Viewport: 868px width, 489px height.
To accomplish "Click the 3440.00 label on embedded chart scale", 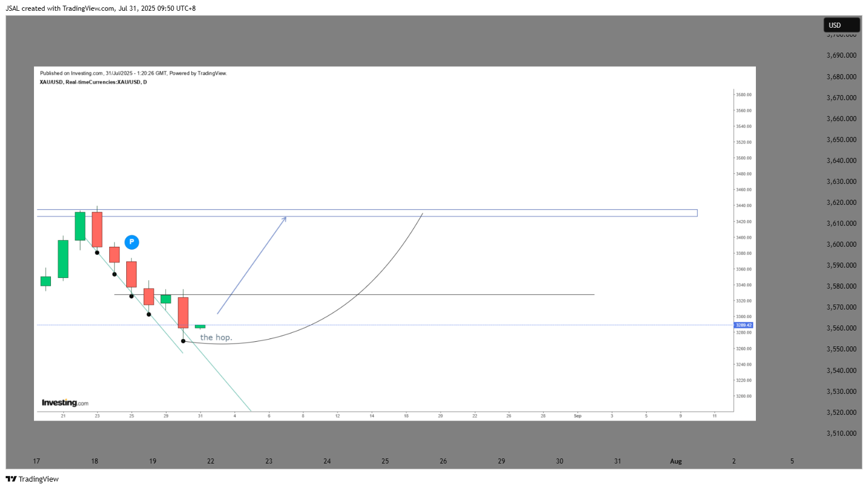I will point(744,205).
